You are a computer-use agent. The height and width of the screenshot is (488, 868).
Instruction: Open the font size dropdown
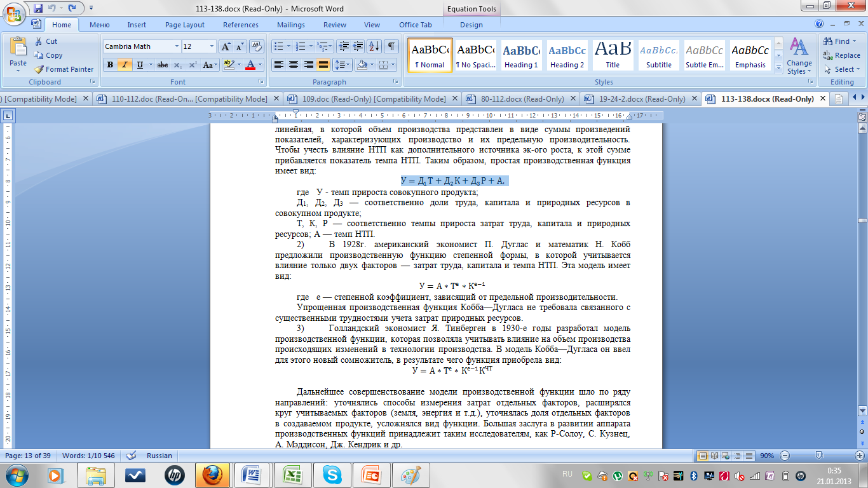[212, 46]
